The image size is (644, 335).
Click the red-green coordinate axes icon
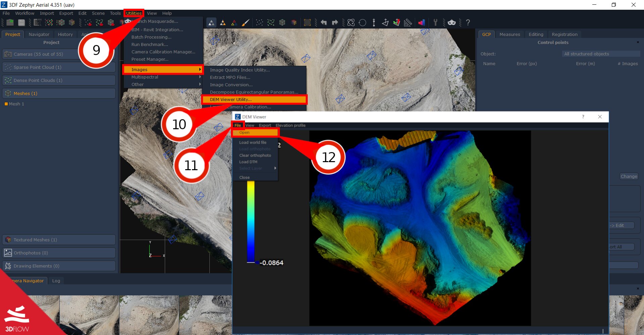click(x=397, y=22)
